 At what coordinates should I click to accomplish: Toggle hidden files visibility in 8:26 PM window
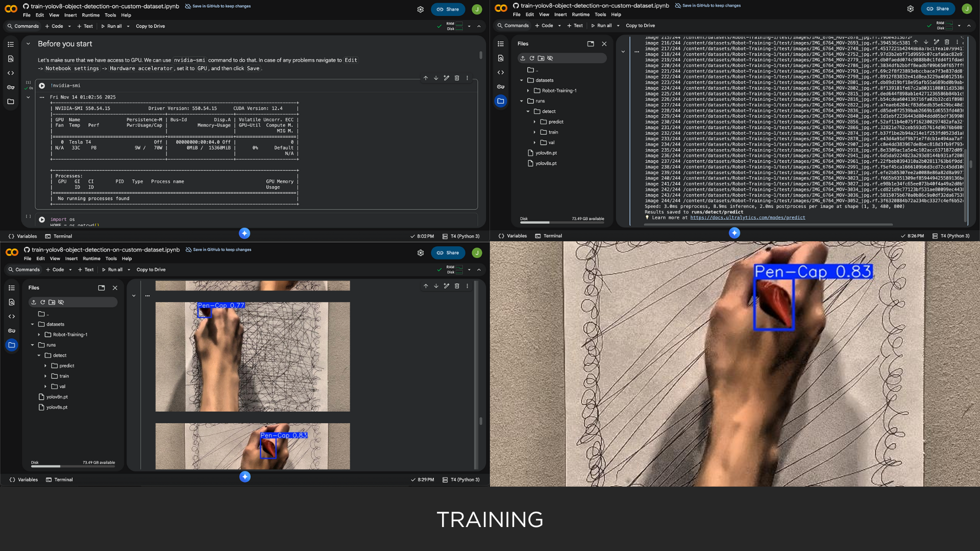pos(550,58)
